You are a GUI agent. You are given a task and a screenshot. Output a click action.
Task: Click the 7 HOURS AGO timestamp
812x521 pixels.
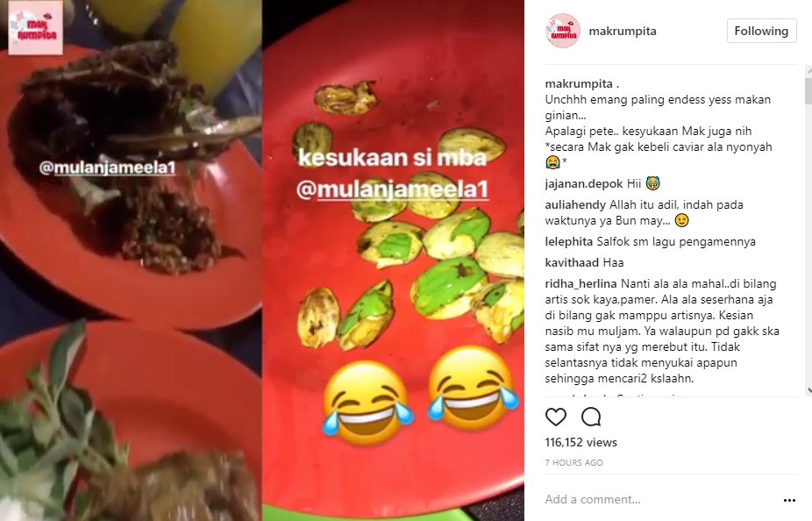[x=573, y=462]
